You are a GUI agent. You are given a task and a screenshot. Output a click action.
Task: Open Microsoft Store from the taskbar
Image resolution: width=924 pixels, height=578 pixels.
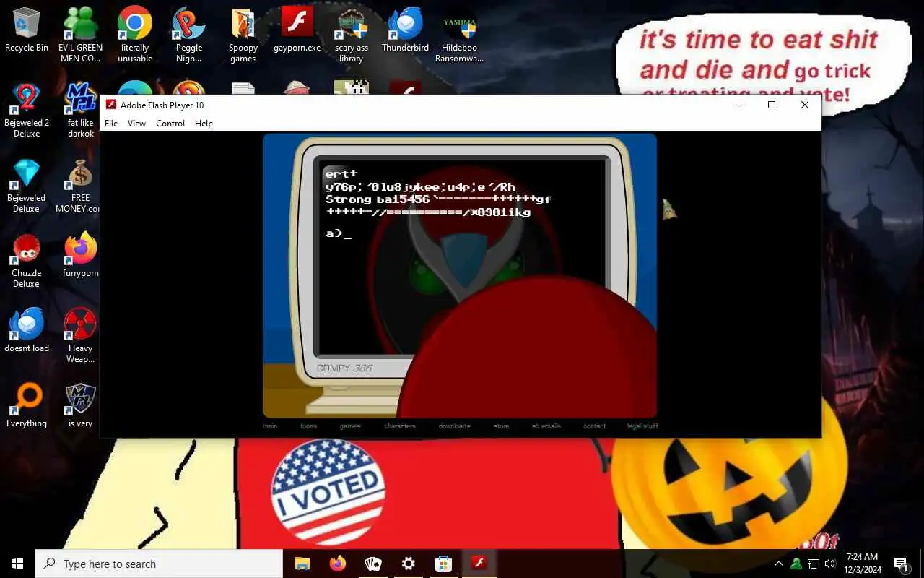[x=443, y=564]
